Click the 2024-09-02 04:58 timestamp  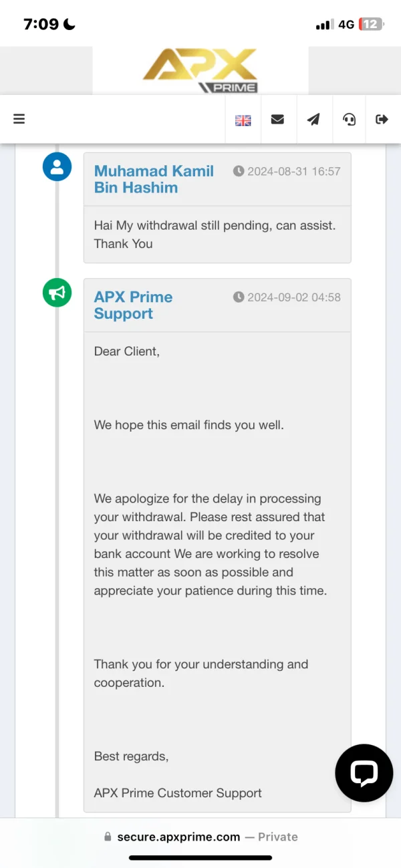coord(287,297)
